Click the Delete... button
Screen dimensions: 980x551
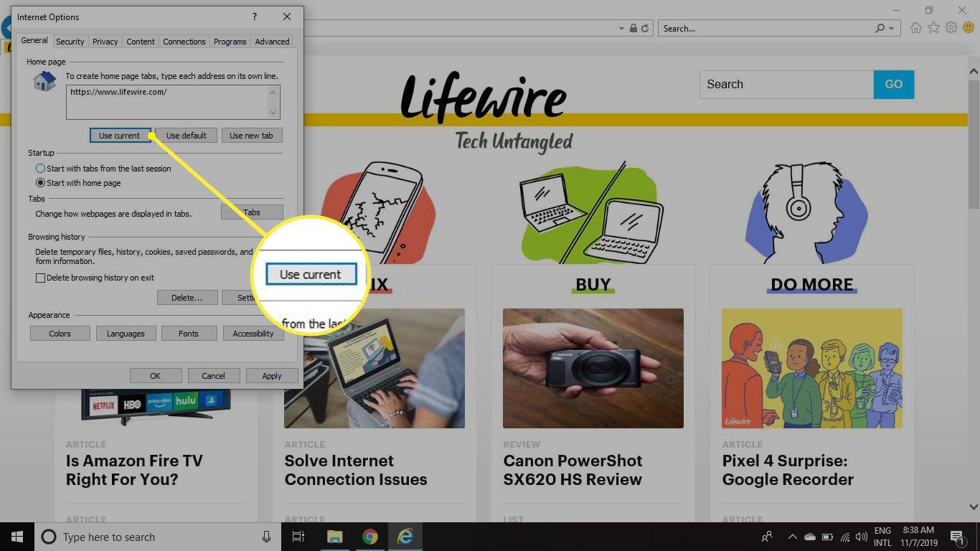pos(187,298)
